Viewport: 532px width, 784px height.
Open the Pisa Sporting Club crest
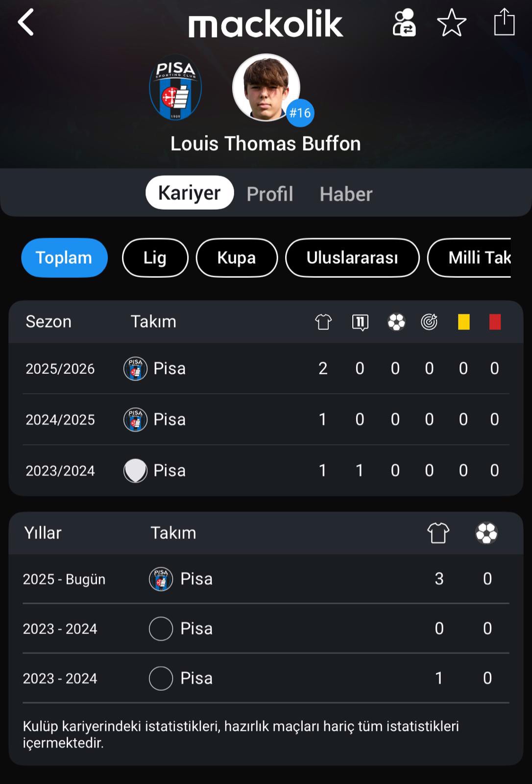pos(175,88)
